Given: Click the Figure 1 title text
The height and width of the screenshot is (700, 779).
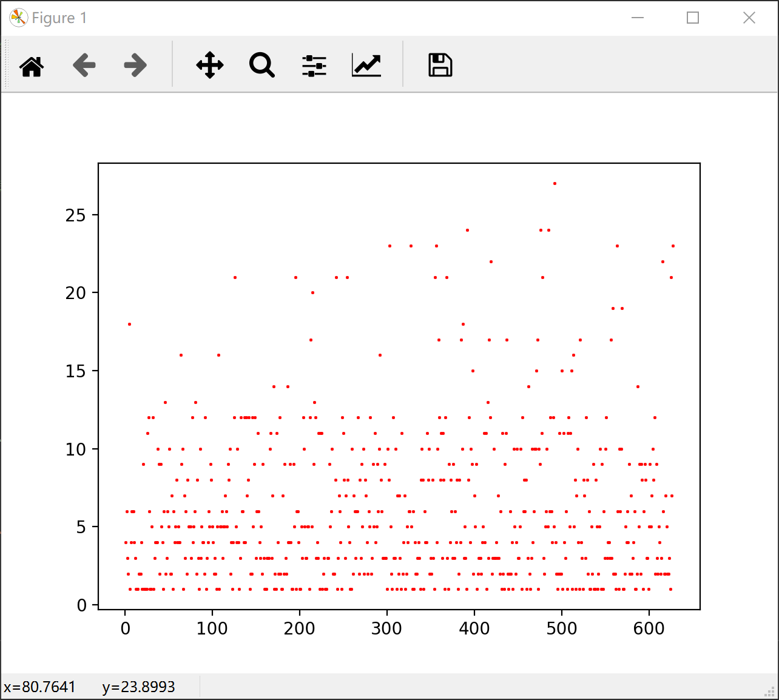Looking at the screenshot, I should point(59,18).
